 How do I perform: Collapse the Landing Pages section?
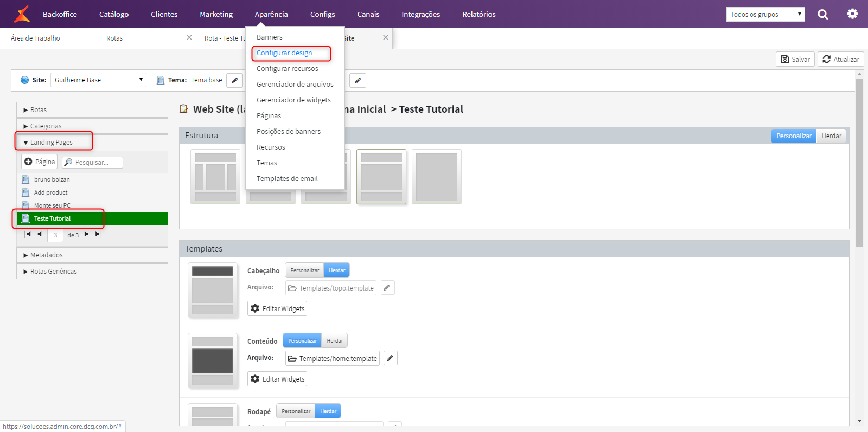92,143
